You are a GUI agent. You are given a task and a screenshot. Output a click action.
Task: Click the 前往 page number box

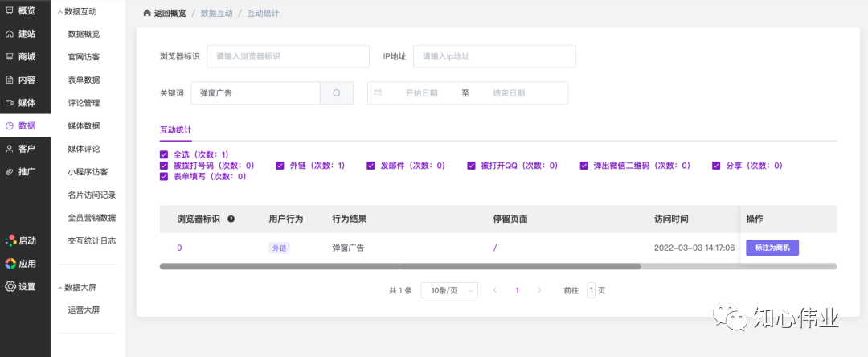click(592, 290)
